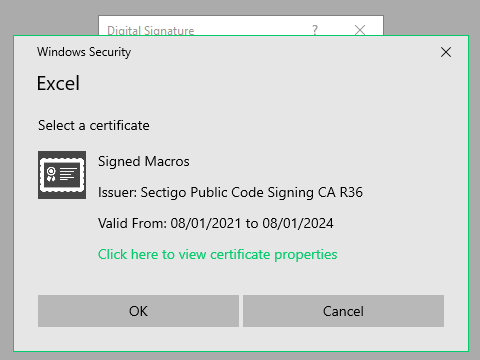Click the Excel heading
The width and height of the screenshot is (480, 360).
coord(58,83)
